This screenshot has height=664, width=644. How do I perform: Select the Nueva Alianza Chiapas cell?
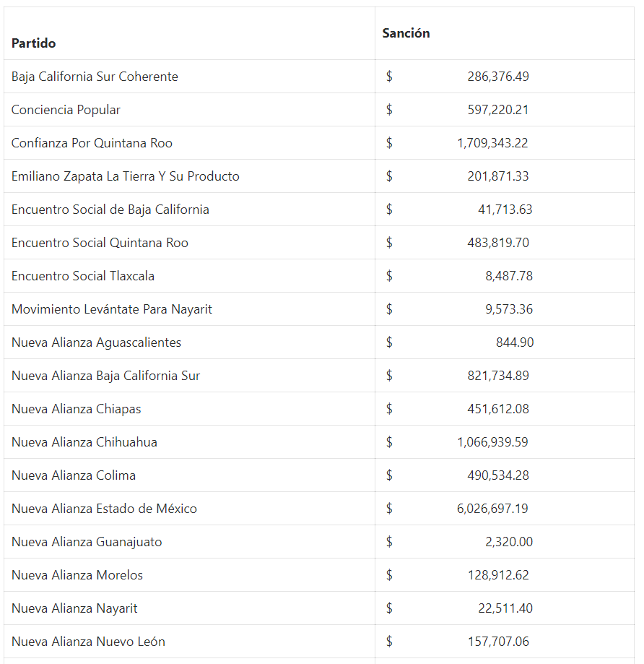tap(76, 409)
